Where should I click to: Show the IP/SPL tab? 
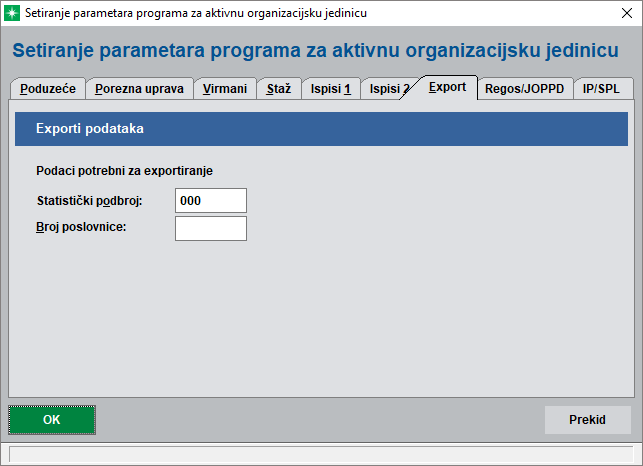601,89
